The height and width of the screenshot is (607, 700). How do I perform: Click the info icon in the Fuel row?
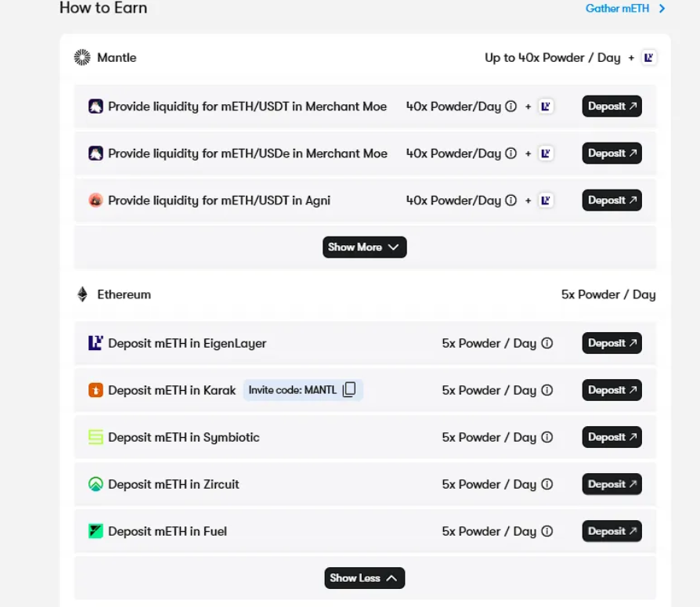pos(547,531)
